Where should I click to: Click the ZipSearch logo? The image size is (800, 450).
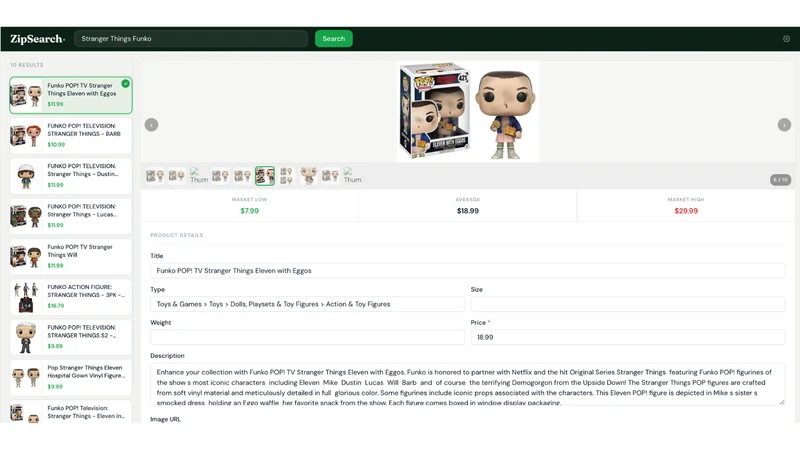(37, 39)
